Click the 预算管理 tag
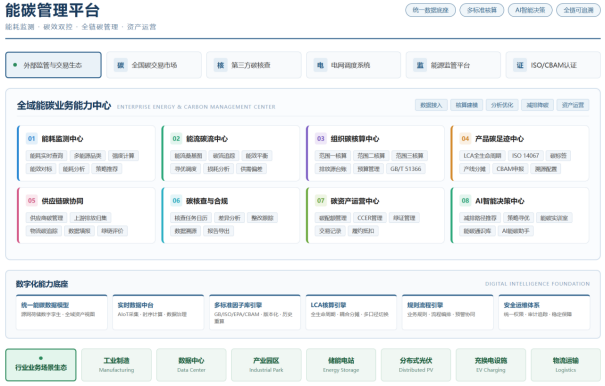This screenshot has height=386, width=605. [368, 169]
